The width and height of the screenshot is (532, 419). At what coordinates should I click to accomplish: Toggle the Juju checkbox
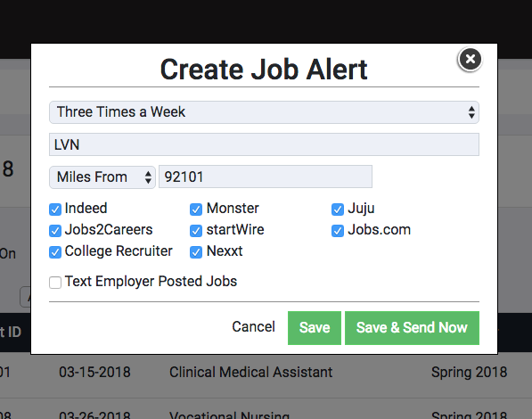338,209
